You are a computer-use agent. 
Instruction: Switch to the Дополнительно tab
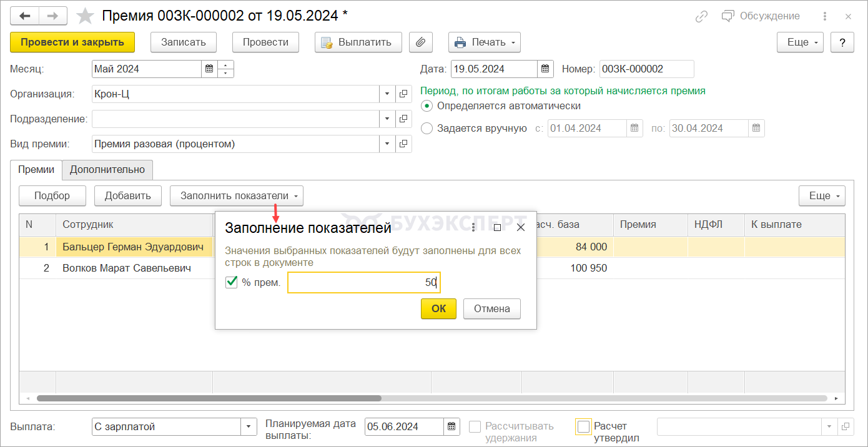click(107, 170)
